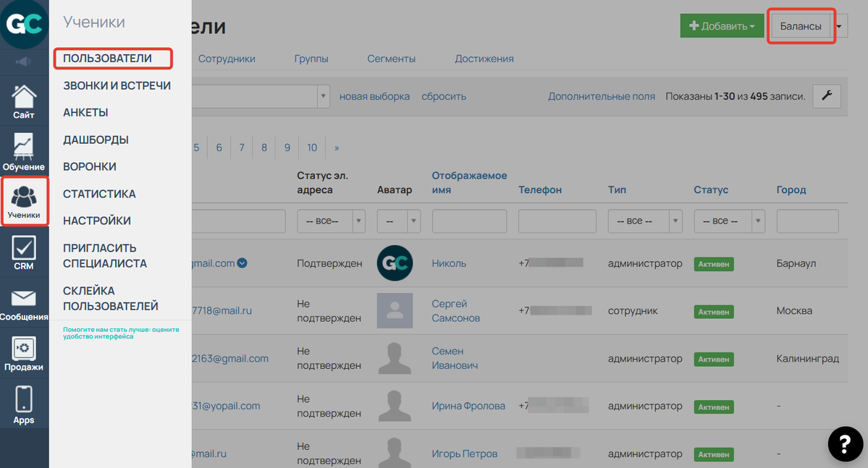Open the Продажи safe icon

tap(24, 354)
